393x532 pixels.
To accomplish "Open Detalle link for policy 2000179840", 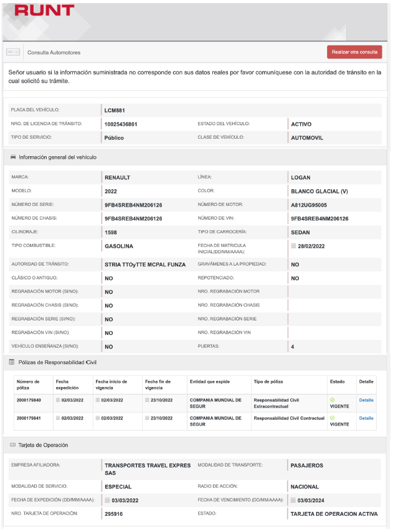I will (366, 399).
